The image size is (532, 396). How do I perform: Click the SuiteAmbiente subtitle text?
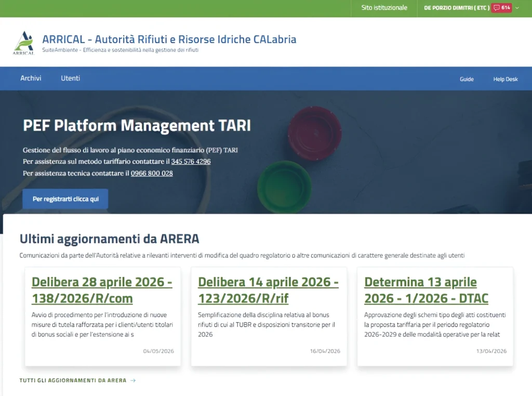(x=120, y=50)
